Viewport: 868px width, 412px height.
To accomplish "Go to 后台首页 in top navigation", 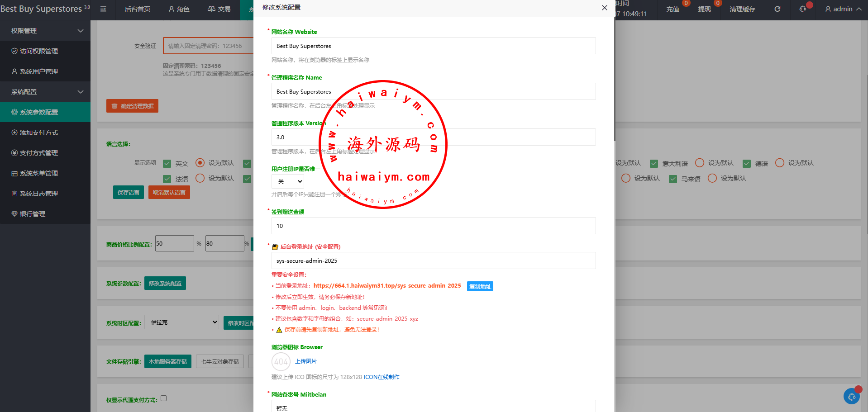I will [137, 9].
